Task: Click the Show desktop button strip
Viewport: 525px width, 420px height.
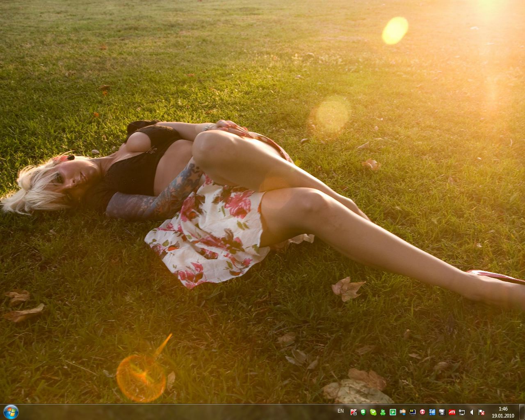Action: (522, 412)
